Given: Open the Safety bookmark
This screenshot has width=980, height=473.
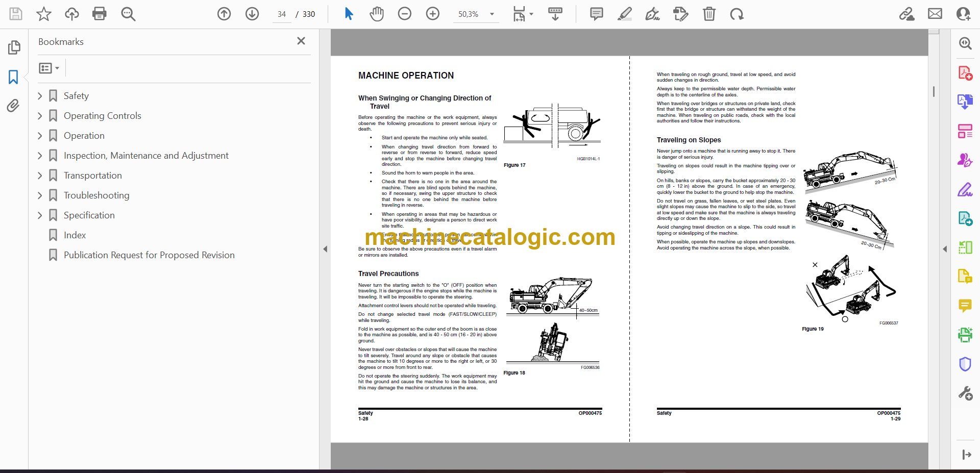Looking at the screenshot, I should pyautogui.click(x=76, y=96).
